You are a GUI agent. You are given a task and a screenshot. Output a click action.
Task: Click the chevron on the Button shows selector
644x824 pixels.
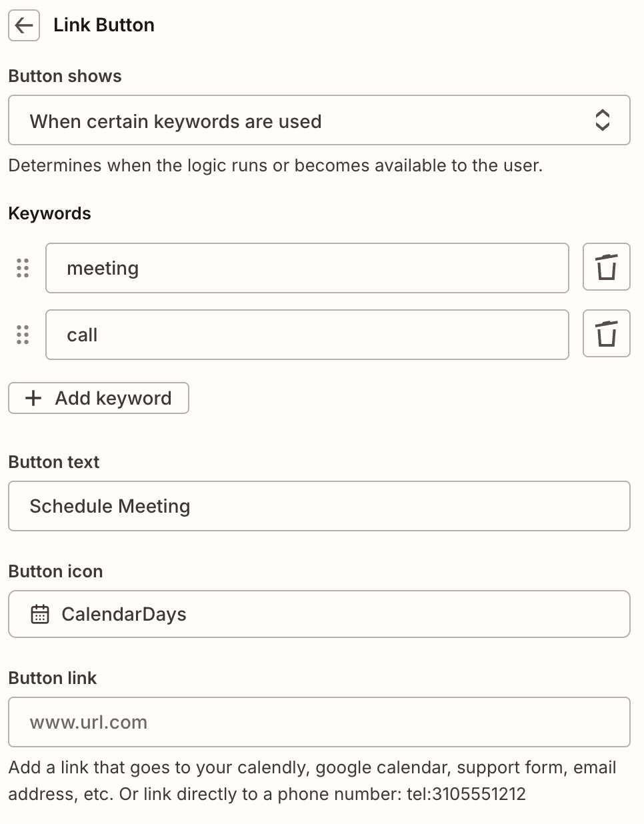(603, 120)
